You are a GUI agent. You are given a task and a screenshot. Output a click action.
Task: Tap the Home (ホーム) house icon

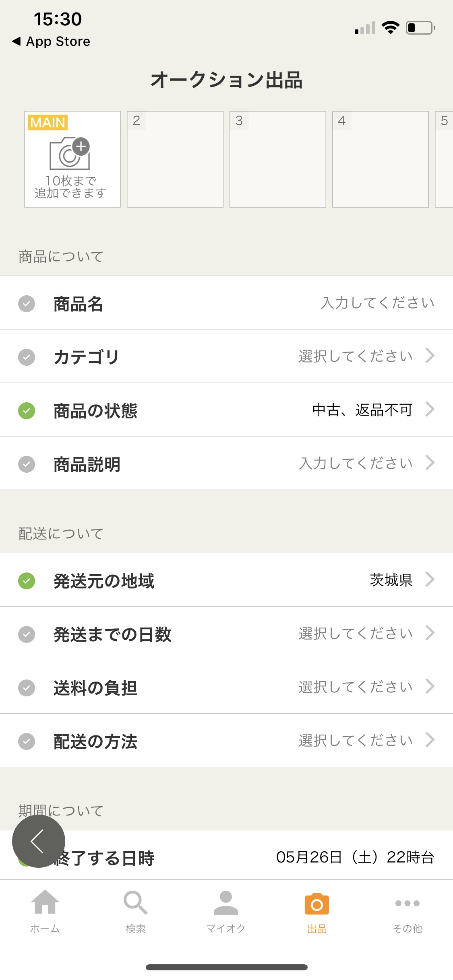(45, 902)
